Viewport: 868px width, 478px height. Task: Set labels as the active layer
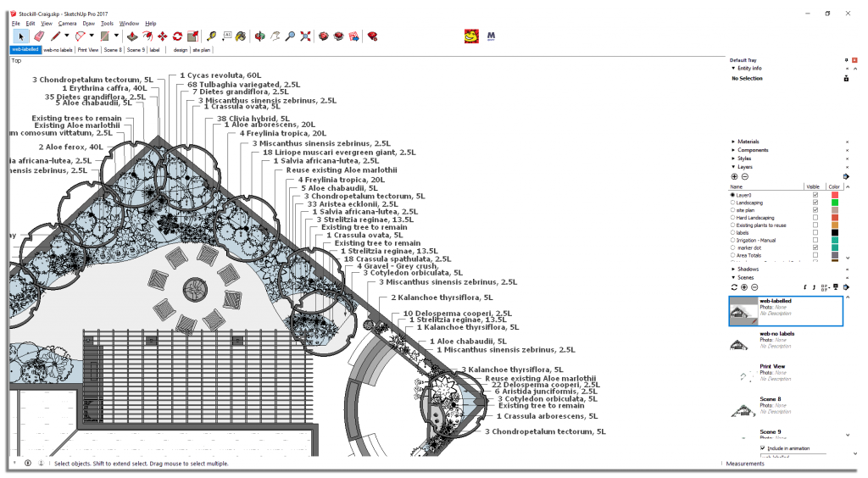pyautogui.click(x=733, y=233)
